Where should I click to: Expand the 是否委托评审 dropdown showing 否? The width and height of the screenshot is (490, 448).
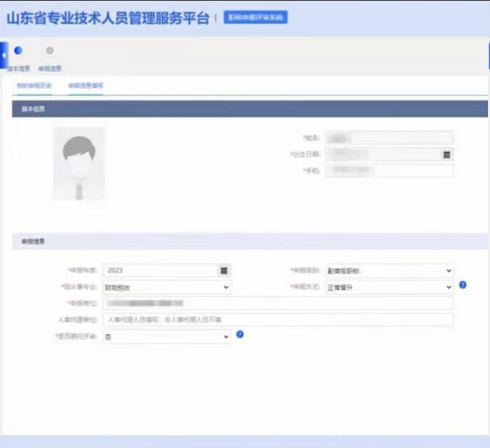(167, 336)
